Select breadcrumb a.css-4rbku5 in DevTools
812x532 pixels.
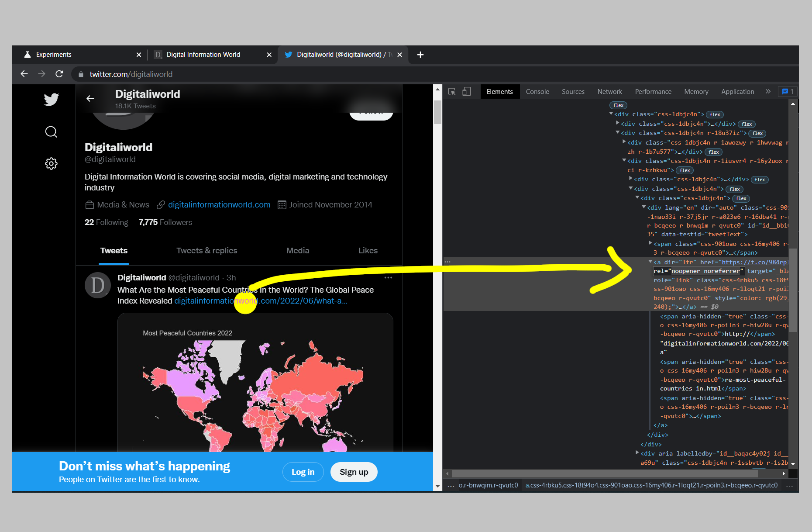651,485
